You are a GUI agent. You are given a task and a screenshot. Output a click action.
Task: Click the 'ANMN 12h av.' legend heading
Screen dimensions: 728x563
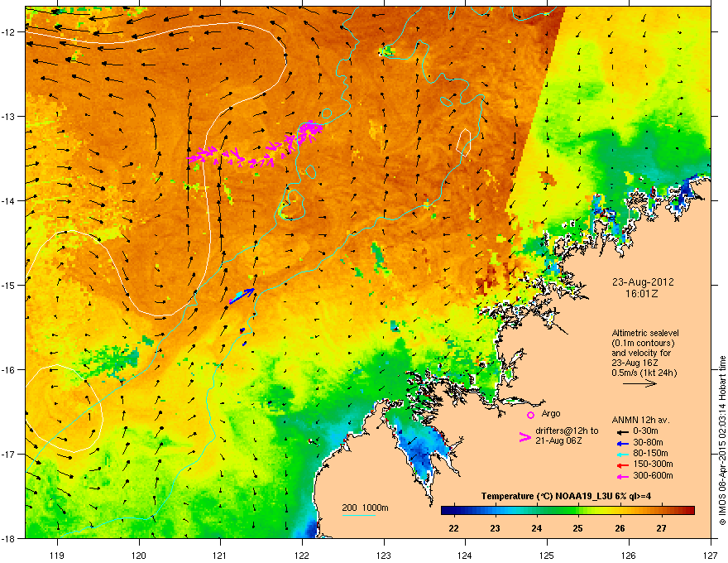click(x=640, y=420)
